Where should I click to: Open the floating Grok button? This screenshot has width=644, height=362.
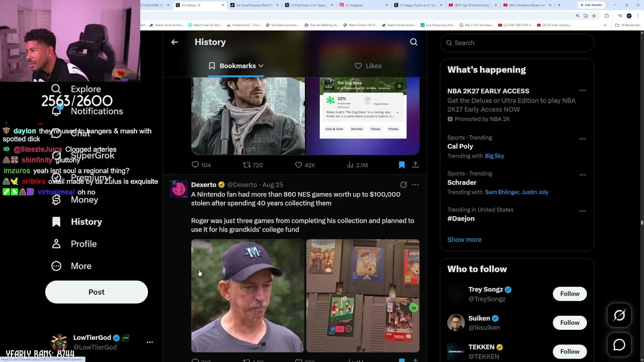619,315
